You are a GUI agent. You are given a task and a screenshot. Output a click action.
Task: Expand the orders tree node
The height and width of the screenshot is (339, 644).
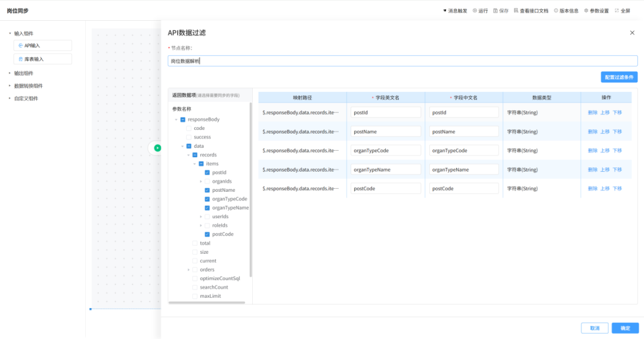[x=189, y=270]
